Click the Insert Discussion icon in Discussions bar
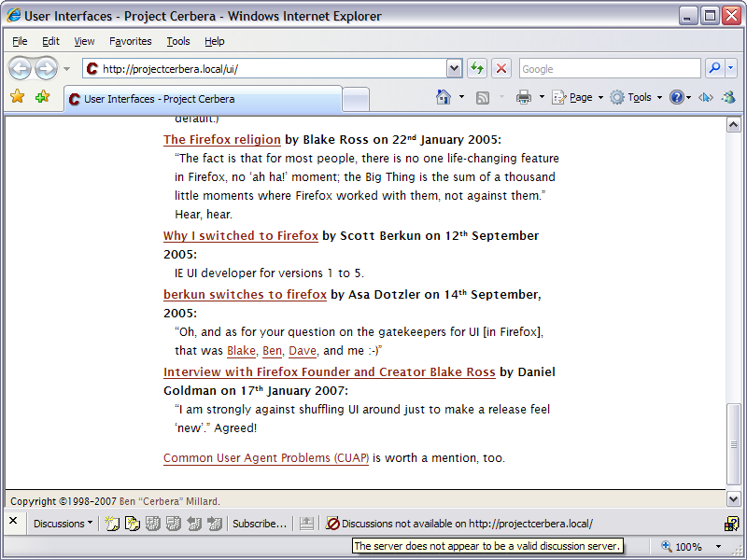 tap(112, 524)
